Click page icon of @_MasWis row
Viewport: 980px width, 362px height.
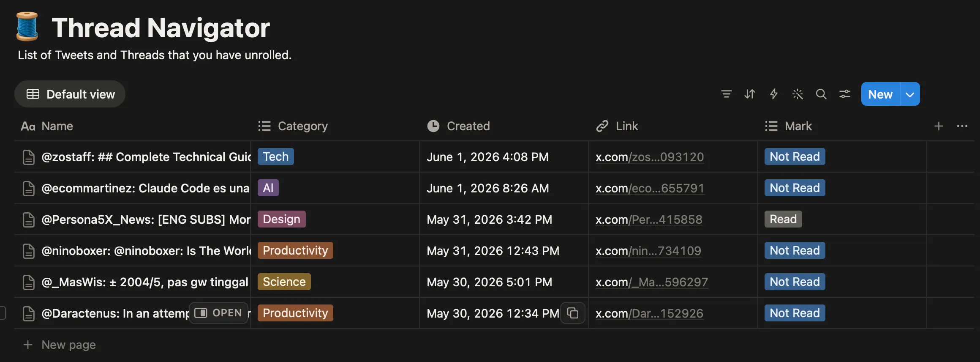coord(28,282)
